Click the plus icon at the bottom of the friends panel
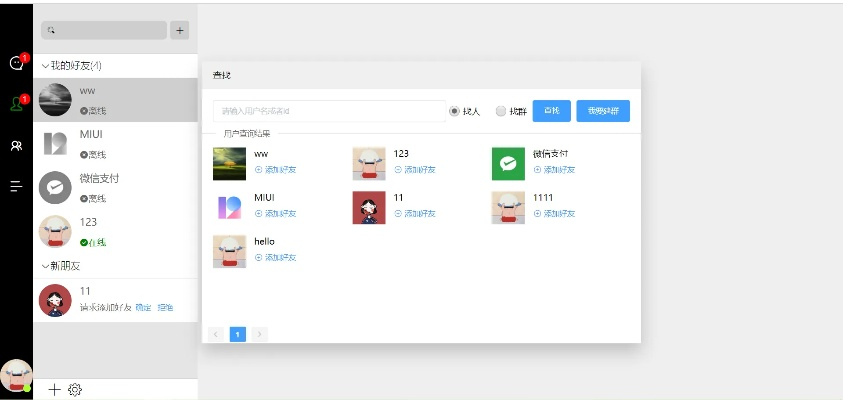Screen dimensions: 843x400 point(54,389)
